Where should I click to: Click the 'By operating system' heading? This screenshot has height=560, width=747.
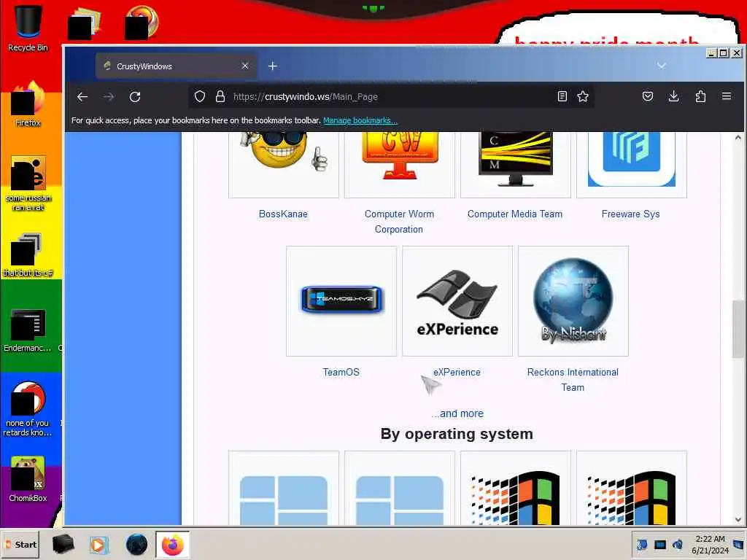[457, 434]
